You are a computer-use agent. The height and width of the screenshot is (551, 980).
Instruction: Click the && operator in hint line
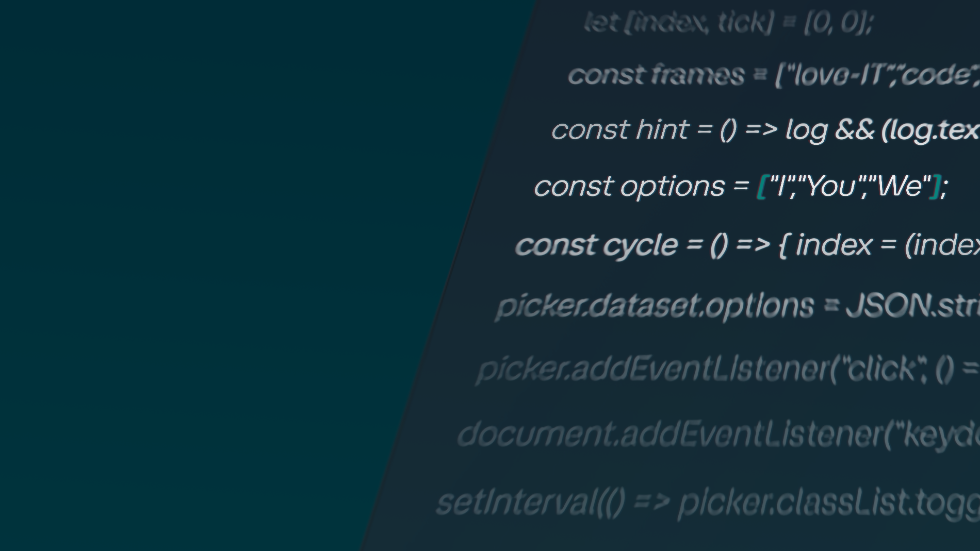[855, 129]
